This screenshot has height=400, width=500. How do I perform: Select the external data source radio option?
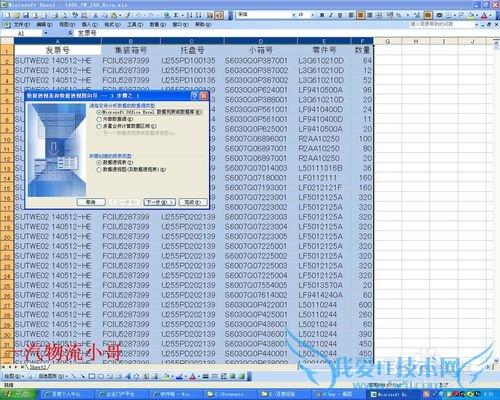(99, 119)
